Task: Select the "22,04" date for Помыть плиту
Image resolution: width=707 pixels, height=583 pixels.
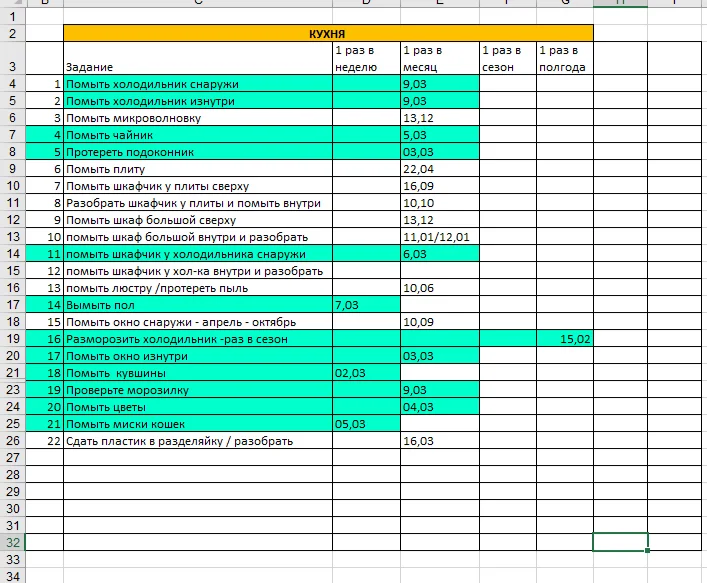Action: point(440,169)
